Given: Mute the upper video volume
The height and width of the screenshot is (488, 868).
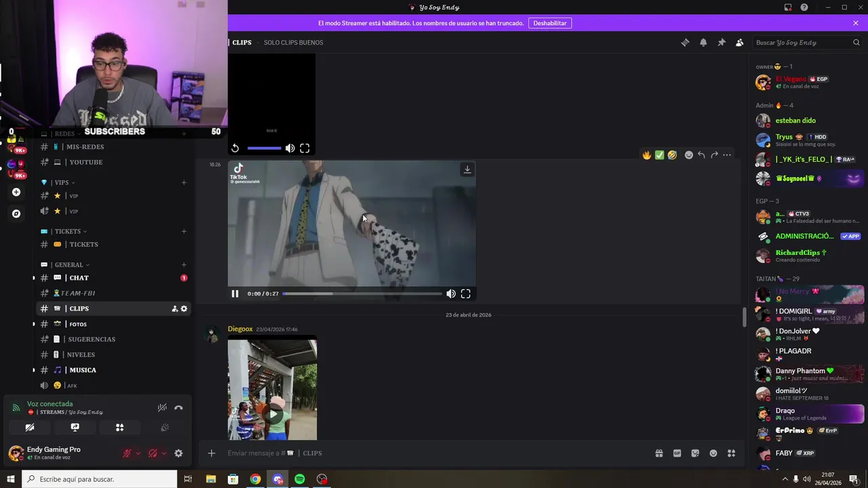Looking at the screenshot, I should pyautogui.click(x=290, y=148).
